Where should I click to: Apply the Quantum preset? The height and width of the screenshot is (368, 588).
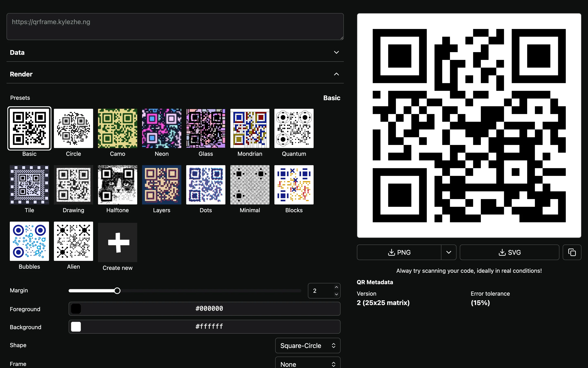click(294, 128)
